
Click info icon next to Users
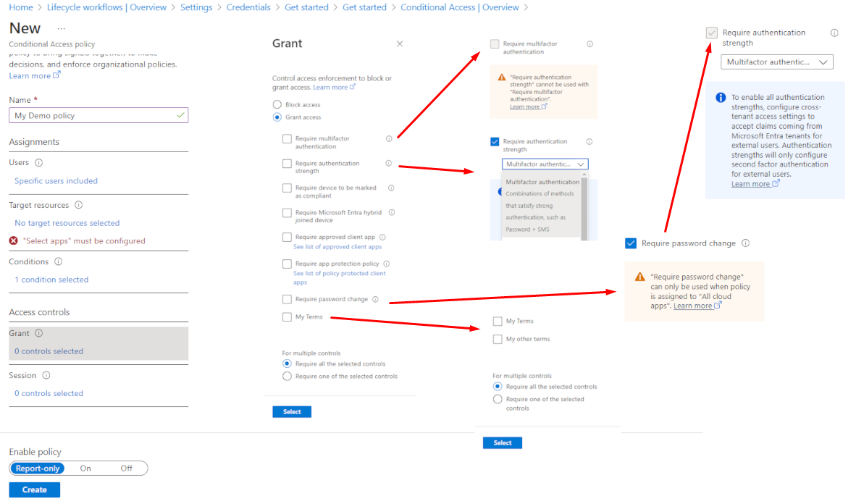click(39, 163)
